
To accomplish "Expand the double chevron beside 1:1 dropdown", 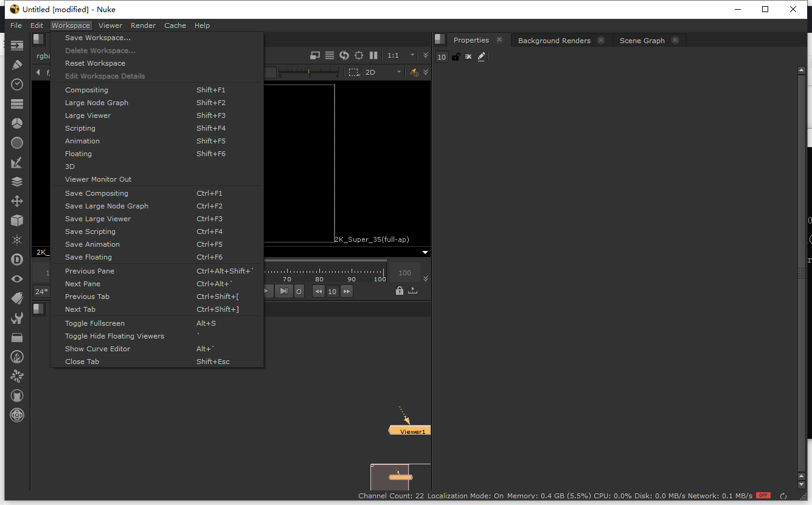I will click(426, 55).
